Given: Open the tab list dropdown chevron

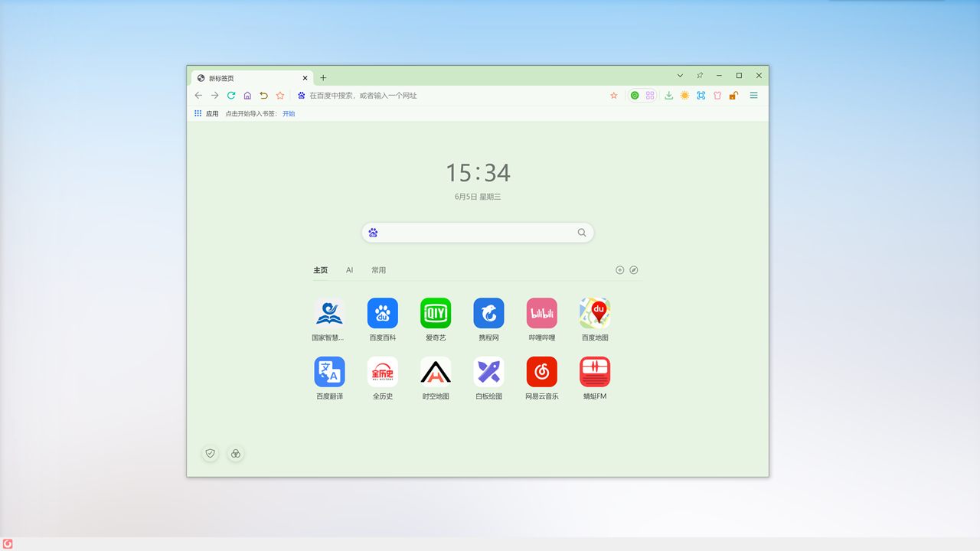Looking at the screenshot, I should tap(680, 75).
